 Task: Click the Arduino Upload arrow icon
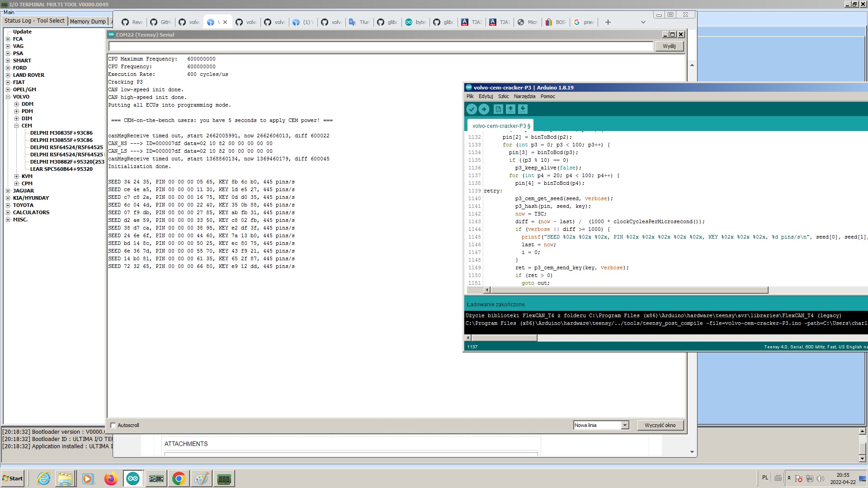coord(484,109)
